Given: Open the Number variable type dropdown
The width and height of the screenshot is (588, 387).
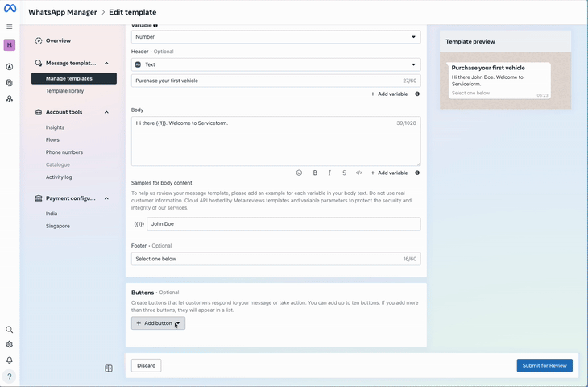Looking at the screenshot, I should coord(276,37).
